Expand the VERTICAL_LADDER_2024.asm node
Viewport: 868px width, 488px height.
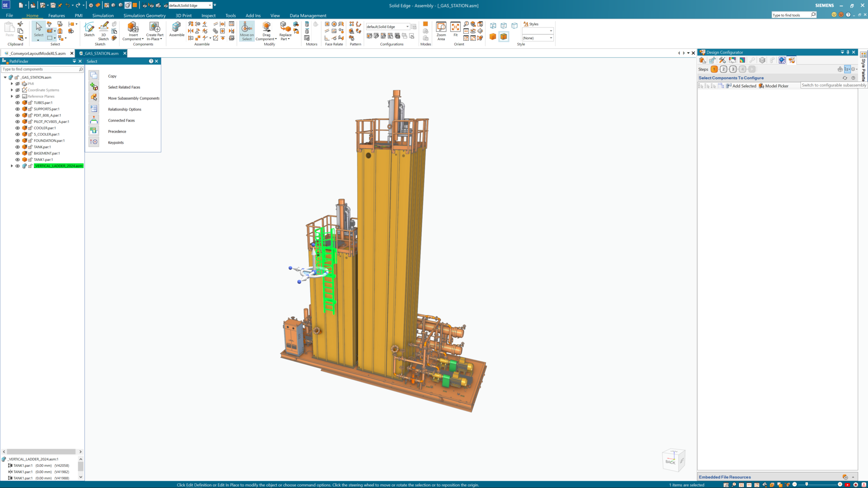click(x=12, y=166)
